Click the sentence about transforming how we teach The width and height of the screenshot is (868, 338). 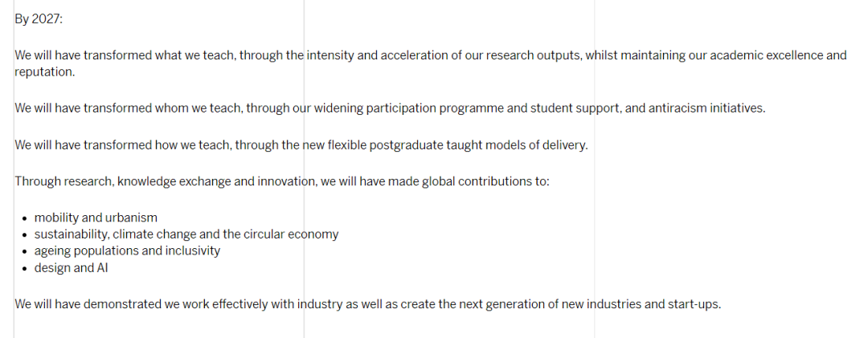(301, 145)
